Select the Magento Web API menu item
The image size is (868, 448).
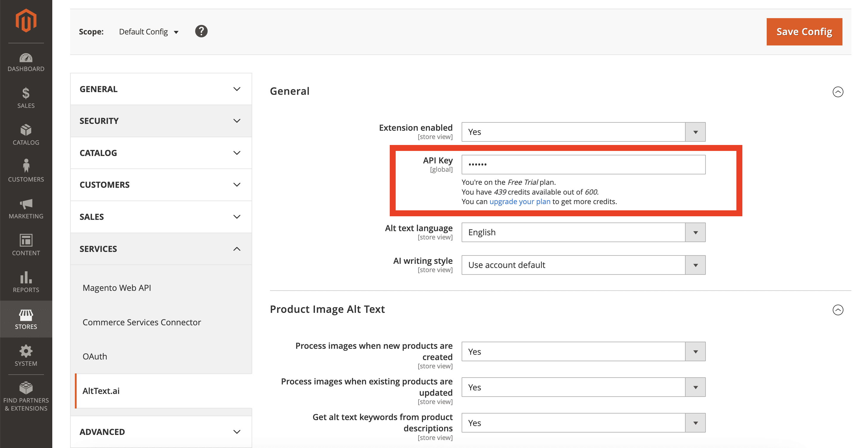116,288
